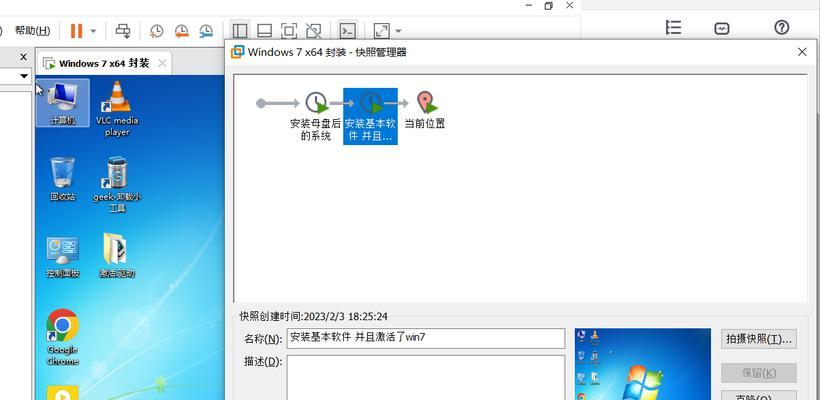Click the 描述(D) text area
The image size is (820, 400).
pyautogui.click(x=426, y=378)
